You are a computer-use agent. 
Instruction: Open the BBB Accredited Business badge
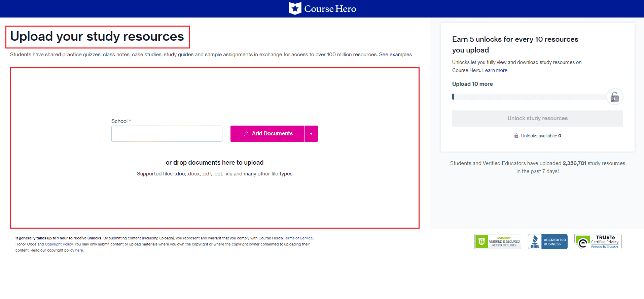coord(547,242)
